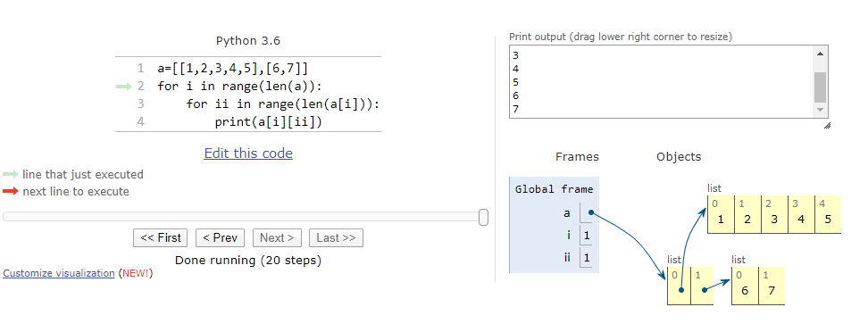
Task: Jump to end with 'Last >>' button
Action: pos(336,238)
